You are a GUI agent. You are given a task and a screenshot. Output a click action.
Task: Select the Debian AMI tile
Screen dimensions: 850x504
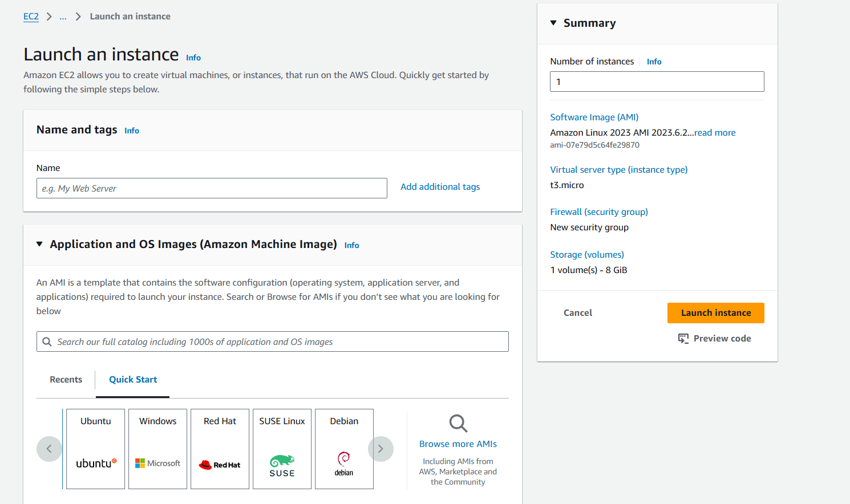[x=344, y=449]
